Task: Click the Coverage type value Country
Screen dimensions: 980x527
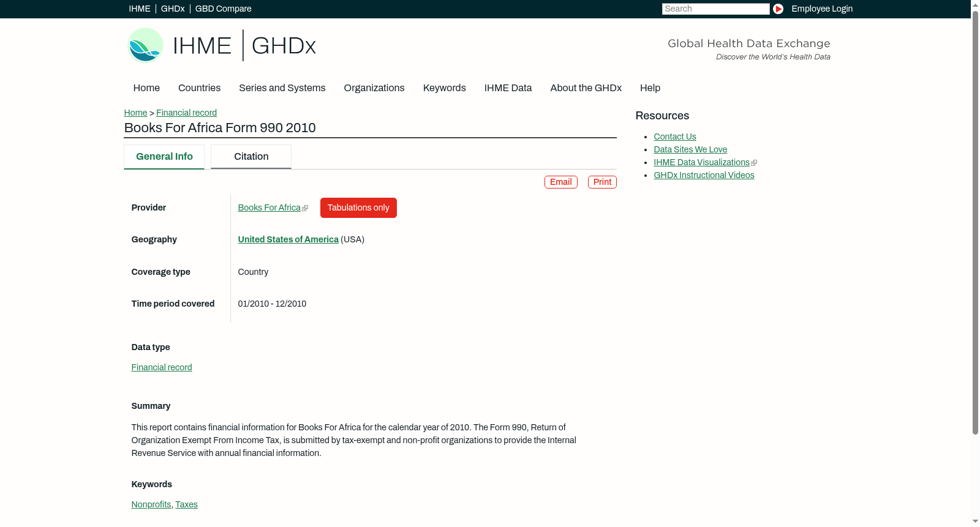Action: click(253, 272)
